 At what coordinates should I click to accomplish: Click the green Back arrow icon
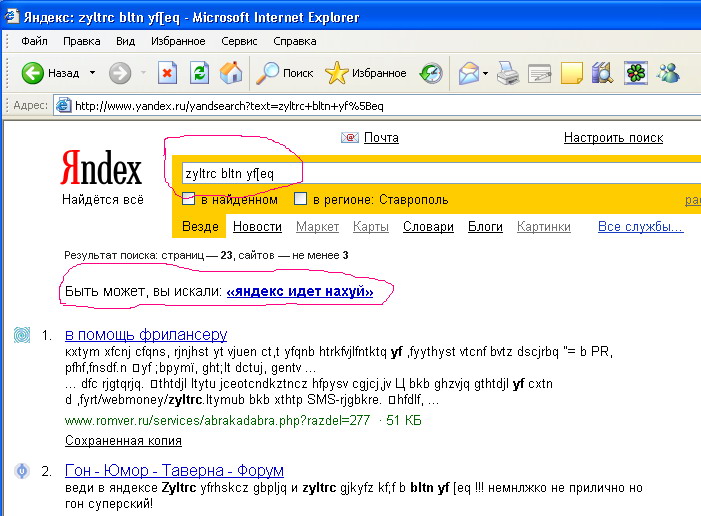click(33, 73)
